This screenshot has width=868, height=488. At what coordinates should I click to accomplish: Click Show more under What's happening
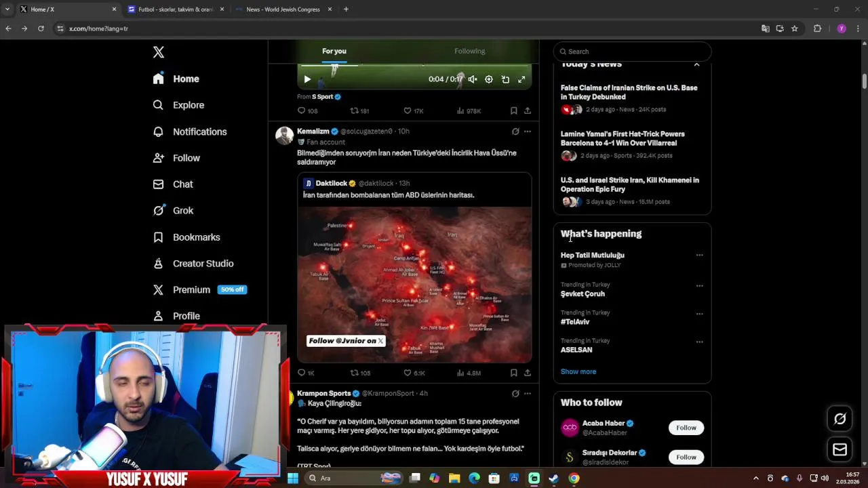click(578, 371)
